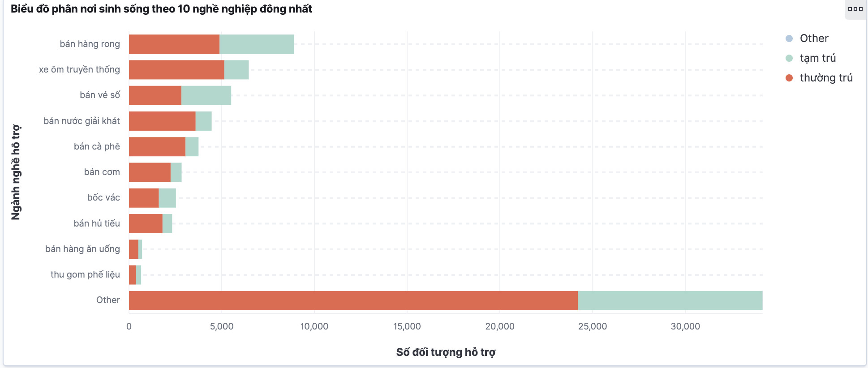Click the green segment of bốc vác bar
The width and height of the screenshot is (868, 368).
coord(168,198)
